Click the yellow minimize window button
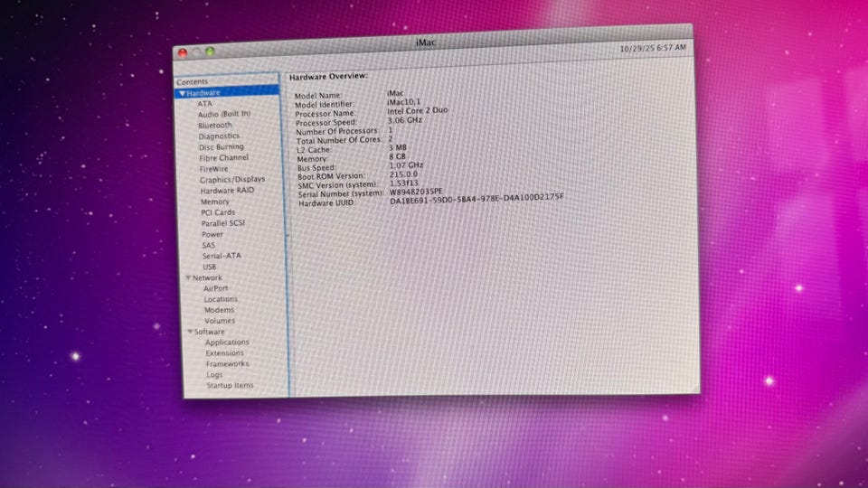 (x=196, y=52)
